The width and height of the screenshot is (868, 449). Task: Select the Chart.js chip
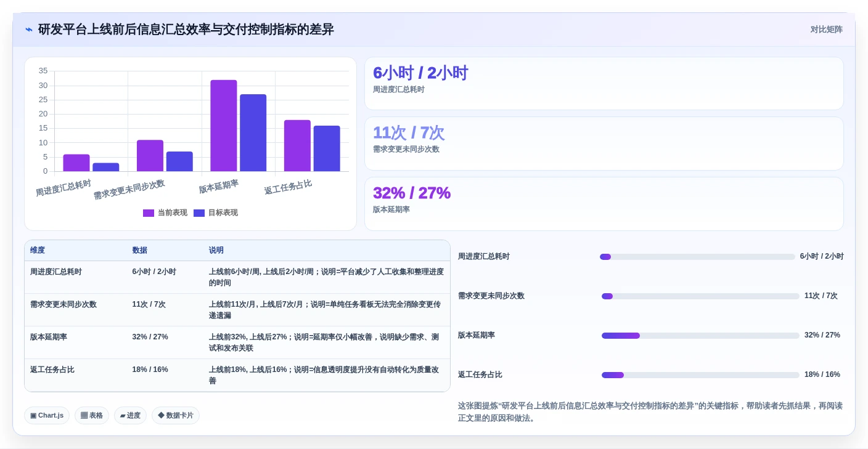[47, 416]
